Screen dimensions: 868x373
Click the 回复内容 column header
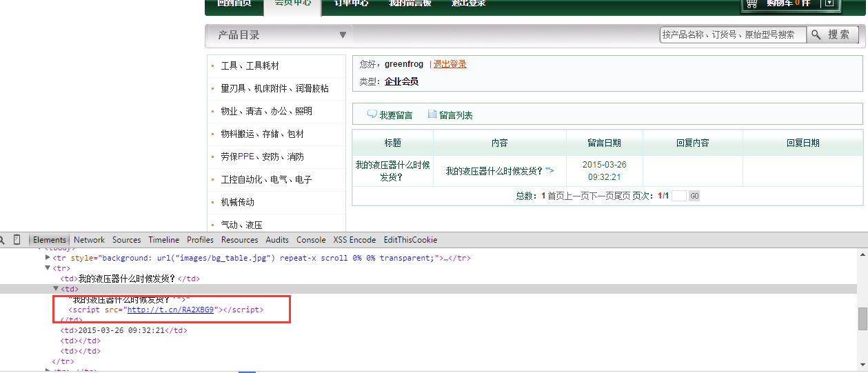693,143
